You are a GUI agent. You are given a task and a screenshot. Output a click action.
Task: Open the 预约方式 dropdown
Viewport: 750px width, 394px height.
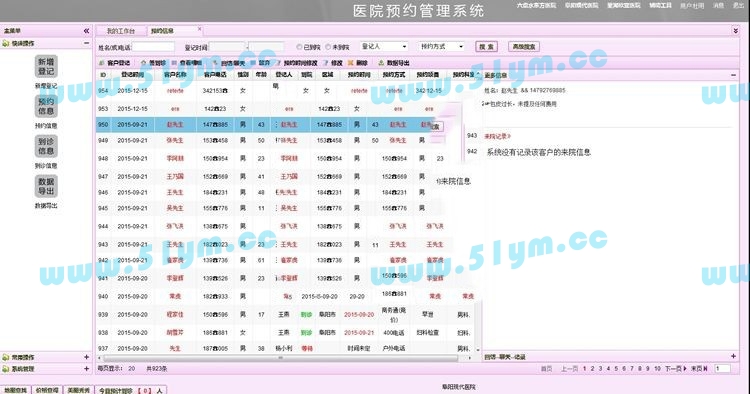point(441,46)
